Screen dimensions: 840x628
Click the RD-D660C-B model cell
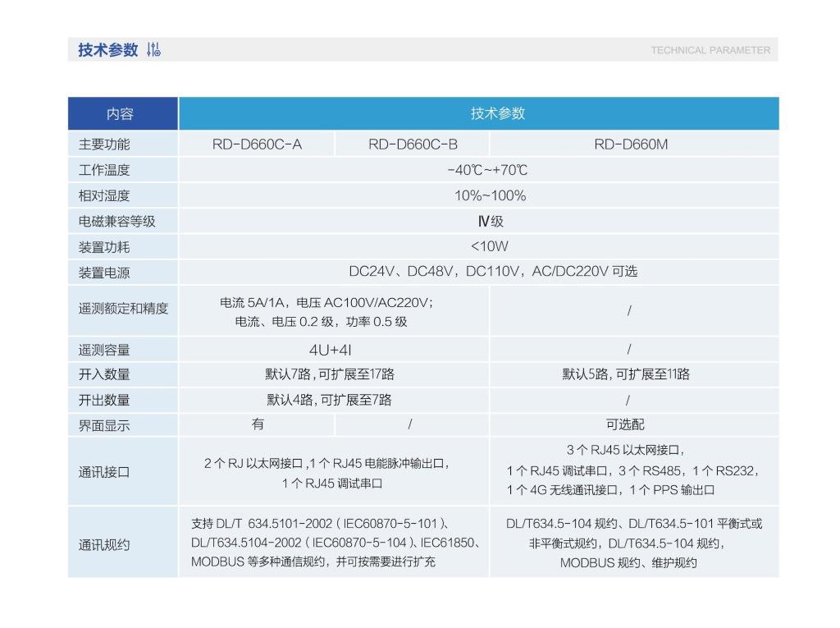point(413,144)
